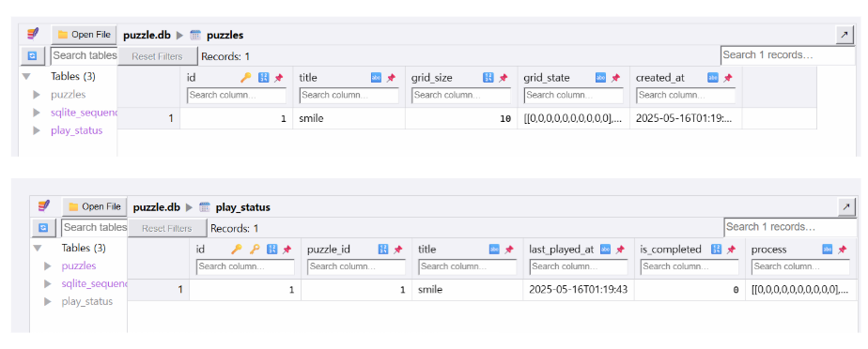Click the text type icon of process column

(x=828, y=250)
